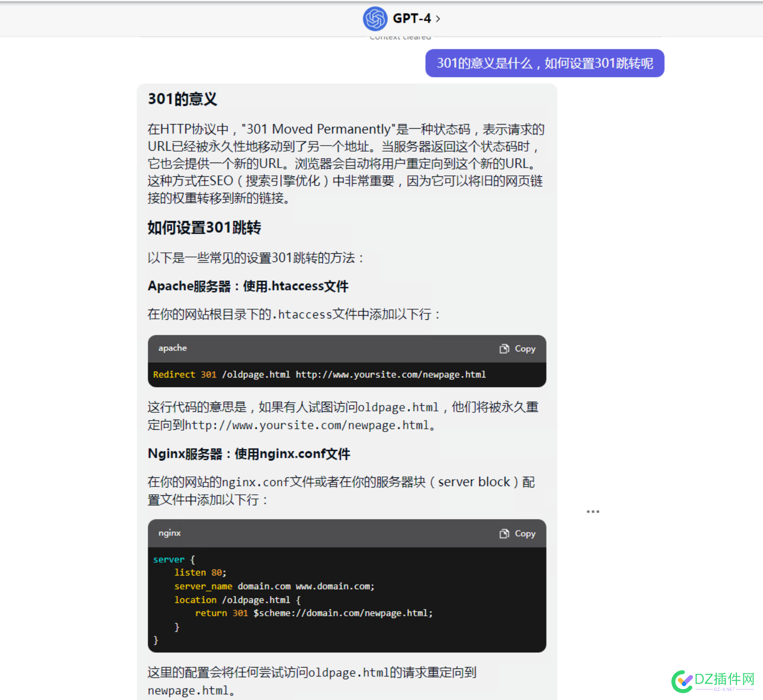Select the user message about 301跳转
The width and height of the screenshot is (763, 700).
(545, 63)
